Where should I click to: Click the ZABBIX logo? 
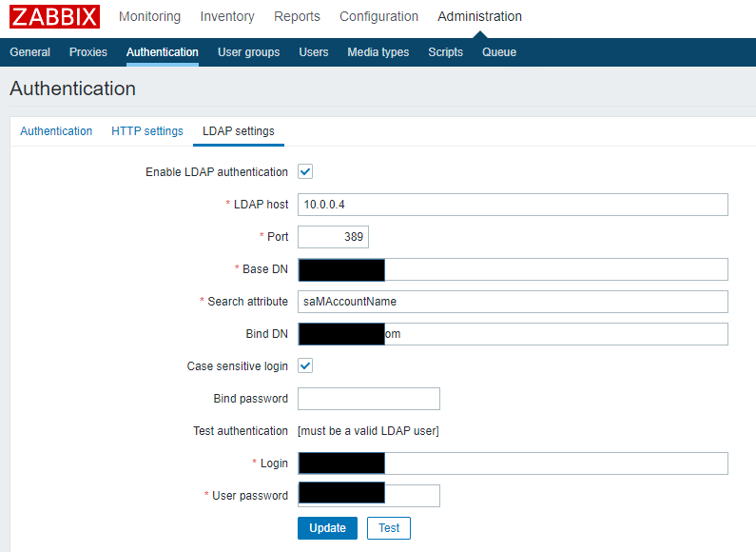[x=54, y=16]
